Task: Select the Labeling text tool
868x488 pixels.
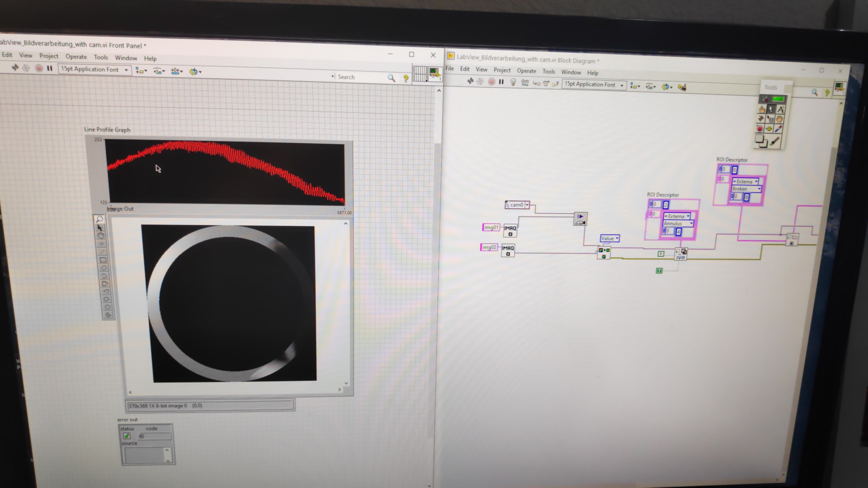Action: [780, 110]
